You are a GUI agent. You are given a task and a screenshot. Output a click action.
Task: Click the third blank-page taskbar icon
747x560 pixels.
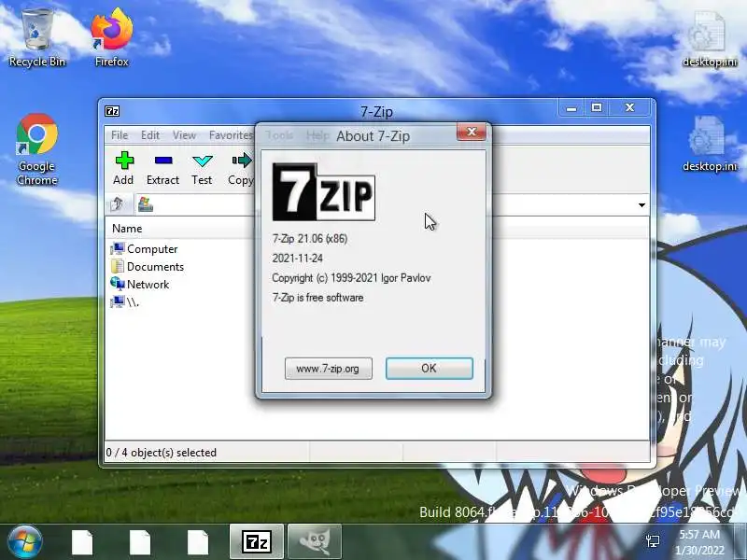tap(198, 542)
